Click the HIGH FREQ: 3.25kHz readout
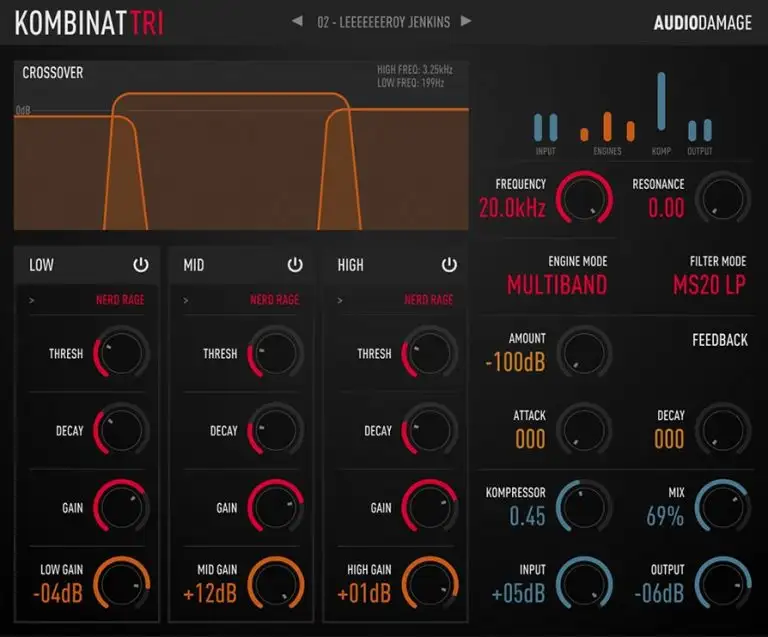The height and width of the screenshot is (637, 768). coord(414,70)
